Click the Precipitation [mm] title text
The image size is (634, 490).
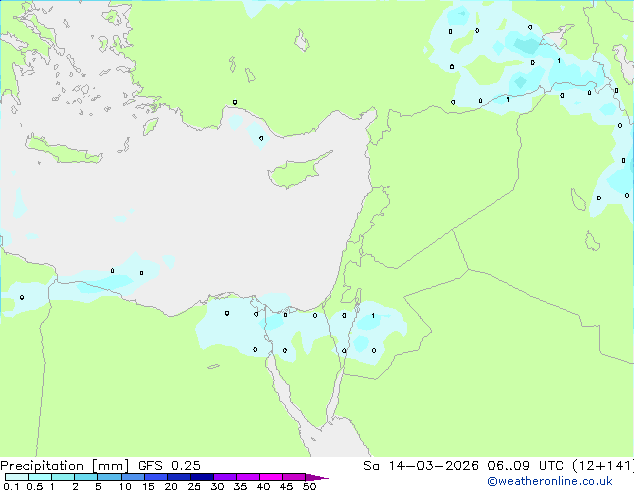coord(64,466)
